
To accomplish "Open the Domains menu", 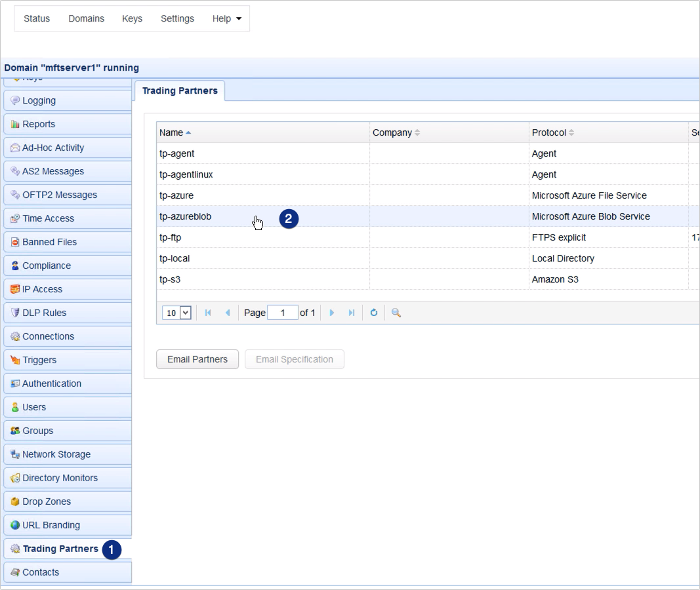I will (86, 18).
